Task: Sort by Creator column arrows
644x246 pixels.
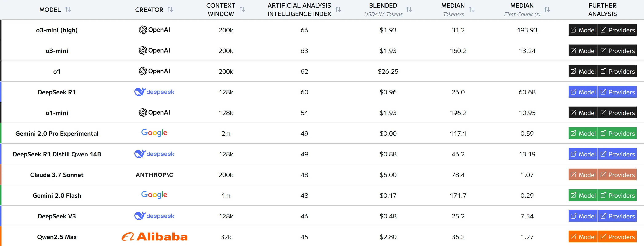Action: coord(170,9)
